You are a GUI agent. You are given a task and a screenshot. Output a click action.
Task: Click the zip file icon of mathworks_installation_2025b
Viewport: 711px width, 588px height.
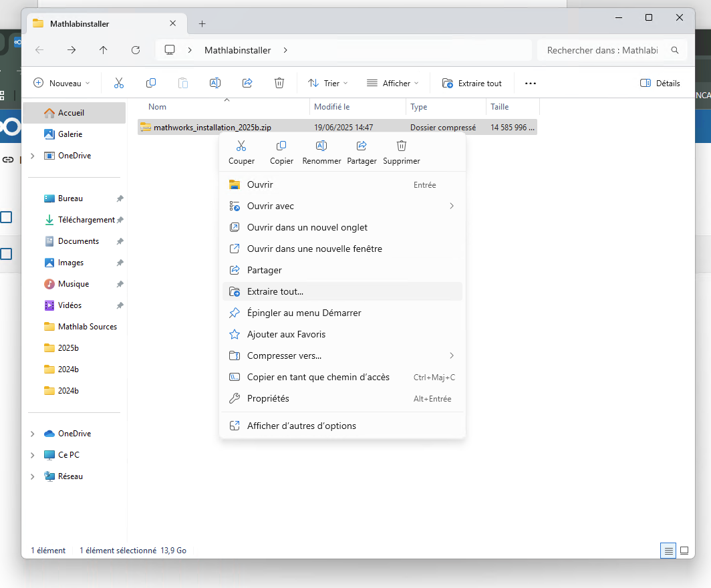[x=145, y=128]
